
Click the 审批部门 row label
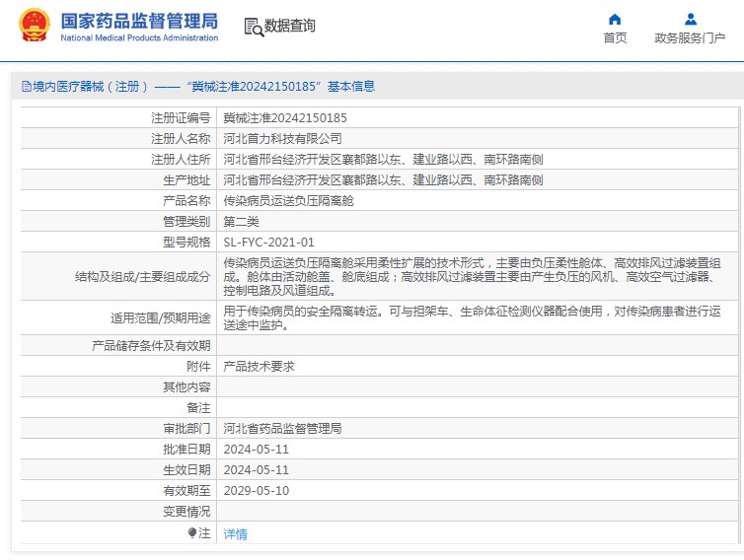[x=186, y=429]
